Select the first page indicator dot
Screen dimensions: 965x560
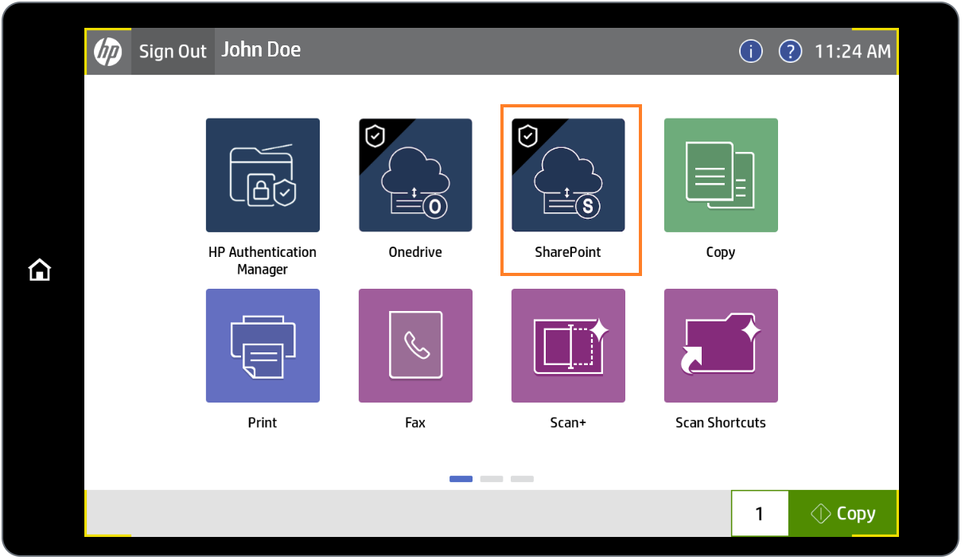coord(461,479)
